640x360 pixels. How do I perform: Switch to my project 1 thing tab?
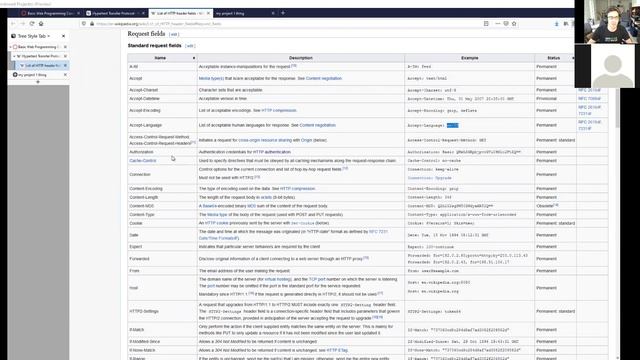point(245,13)
